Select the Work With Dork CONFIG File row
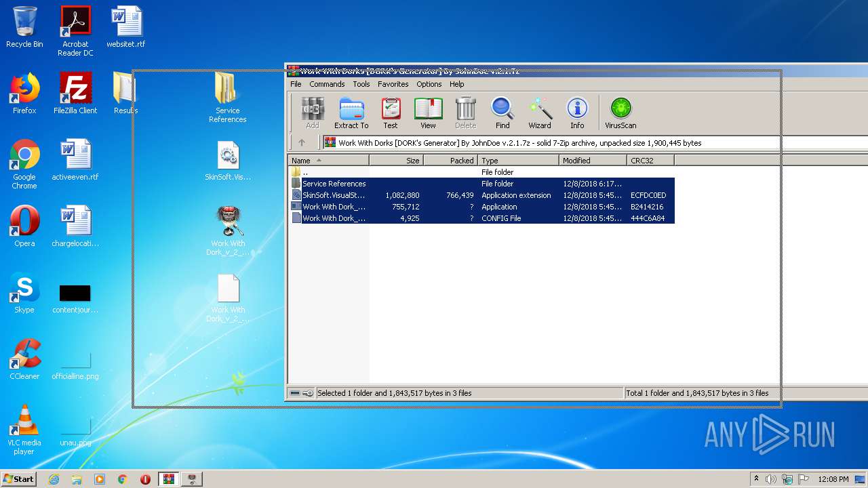The image size is (868, 488). 481,218
